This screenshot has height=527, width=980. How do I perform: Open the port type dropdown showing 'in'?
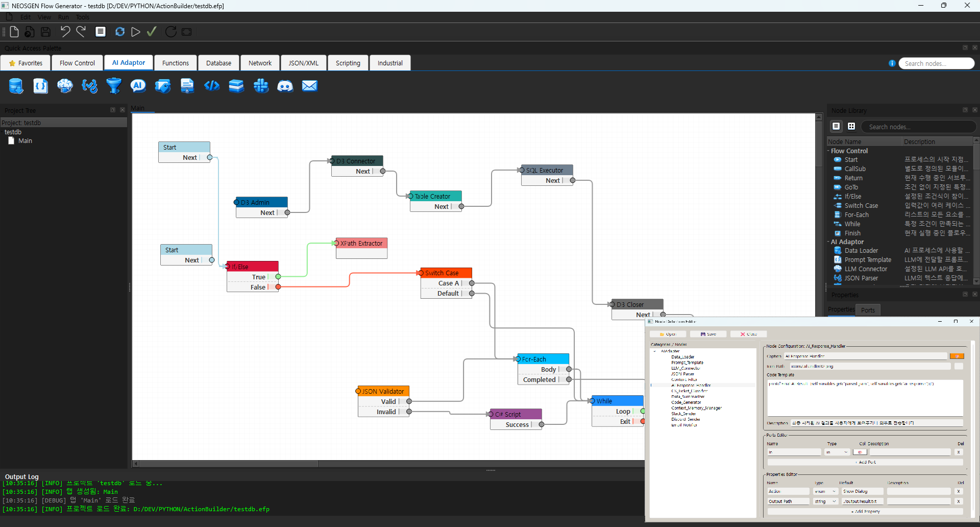(x=837, y=452)
